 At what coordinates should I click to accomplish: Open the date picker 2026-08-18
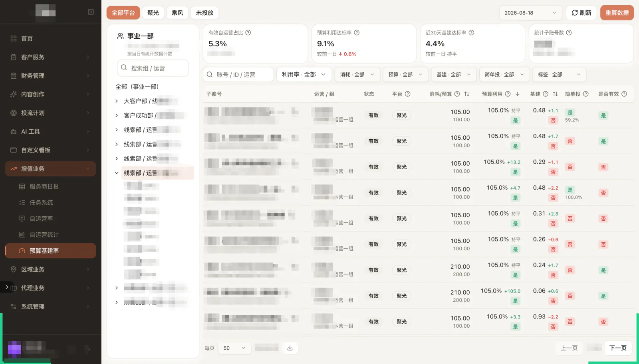[530, 13]
